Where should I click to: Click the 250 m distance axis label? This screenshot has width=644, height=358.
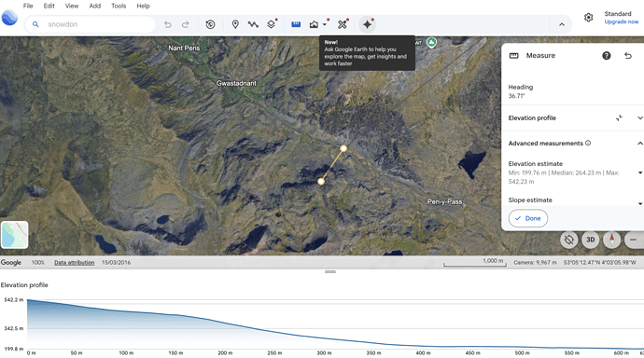coord(274,353)
